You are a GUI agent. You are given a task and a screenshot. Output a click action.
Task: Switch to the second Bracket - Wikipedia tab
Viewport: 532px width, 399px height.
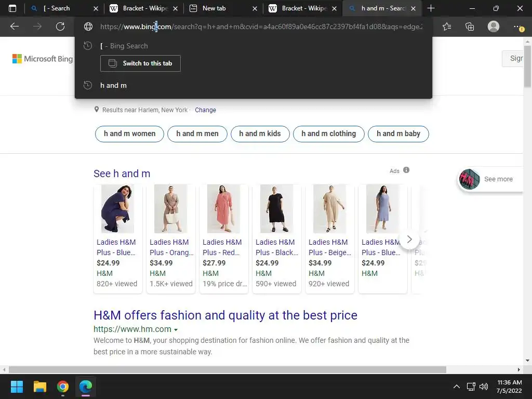coord(303,8)
